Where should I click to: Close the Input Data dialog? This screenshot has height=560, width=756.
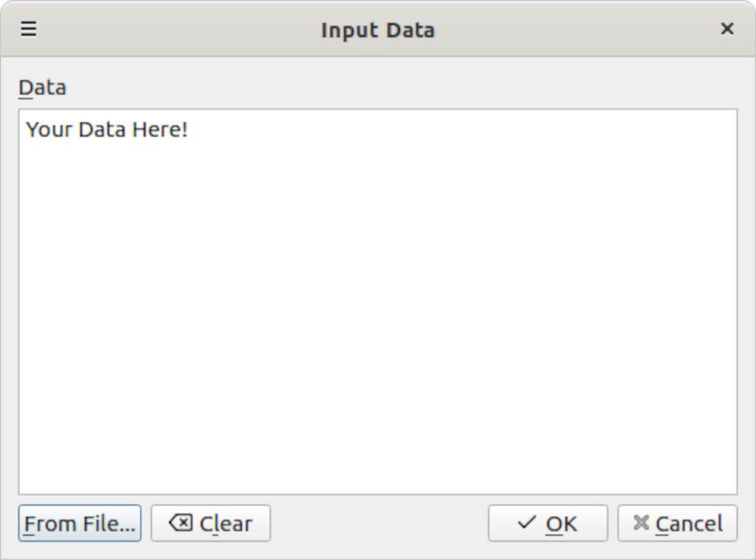727,29
